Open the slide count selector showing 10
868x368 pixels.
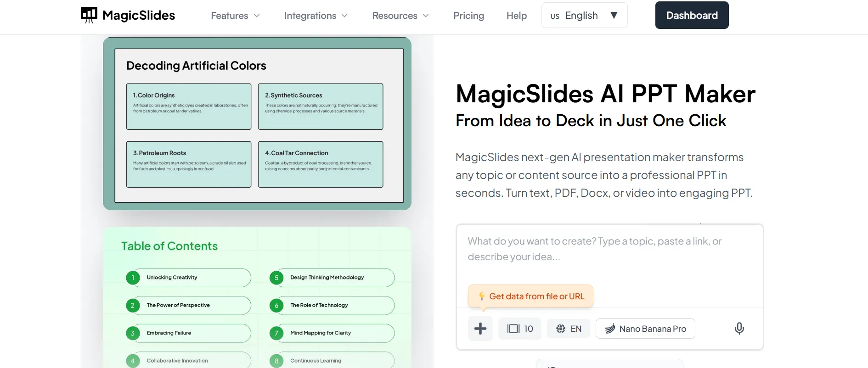coord(520,329)
